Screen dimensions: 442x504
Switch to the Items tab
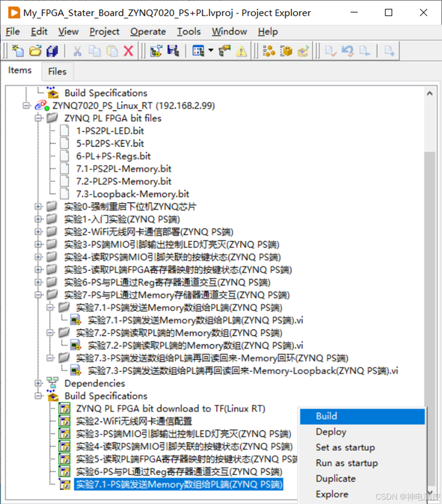20,70
